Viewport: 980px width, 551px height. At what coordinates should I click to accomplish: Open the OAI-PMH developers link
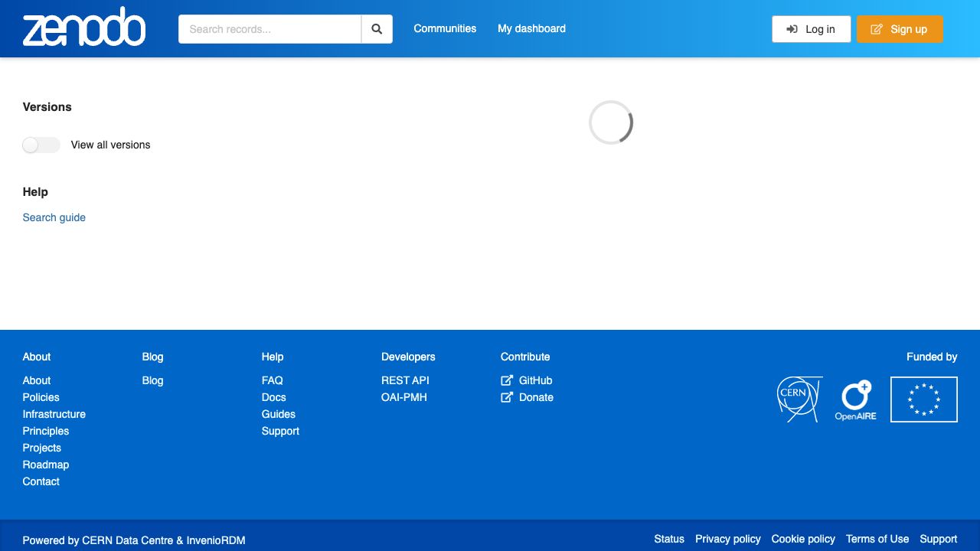click(403, 397)
